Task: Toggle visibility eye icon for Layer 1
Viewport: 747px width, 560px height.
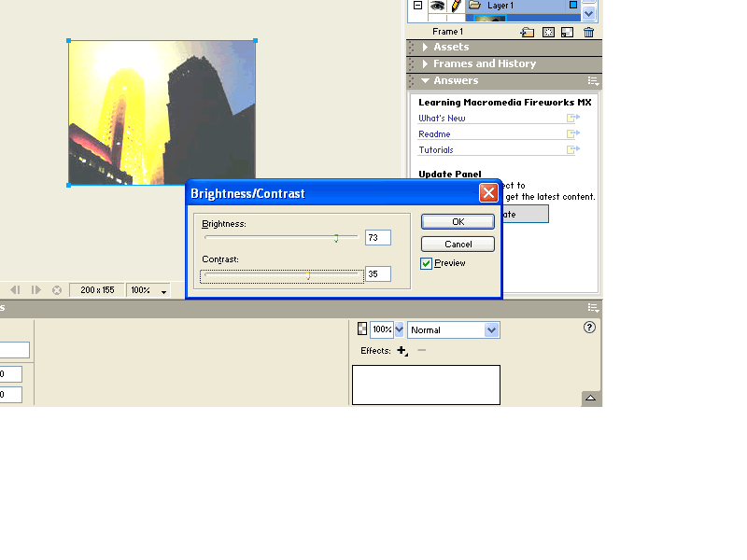Action: coord(435,5)
